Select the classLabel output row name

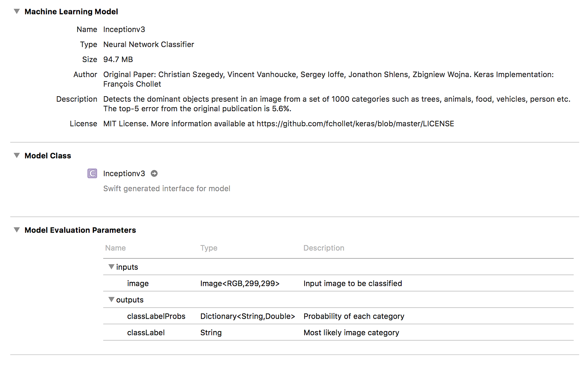pos(146,333)
